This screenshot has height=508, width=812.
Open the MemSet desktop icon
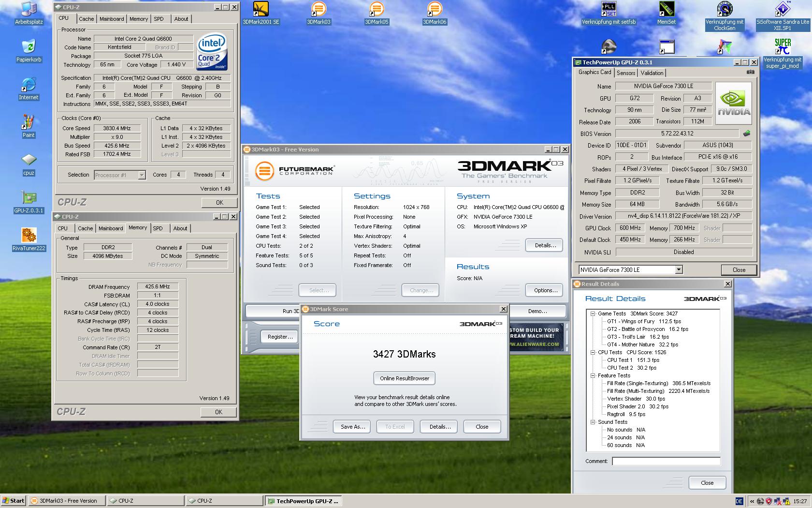[x=667, y=13]
